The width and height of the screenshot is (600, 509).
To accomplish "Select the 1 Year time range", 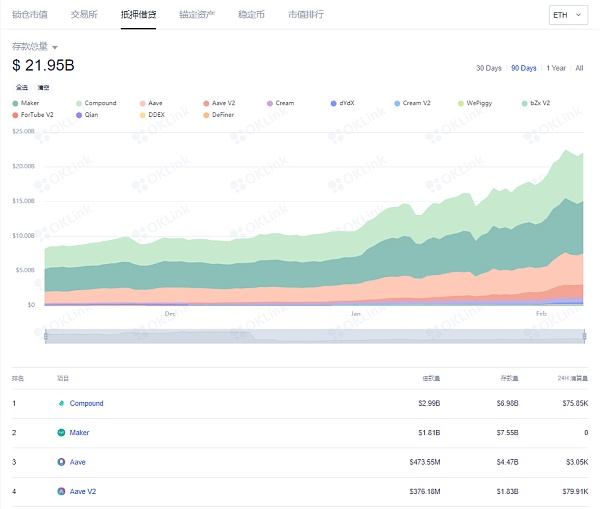I will [555, 68].
